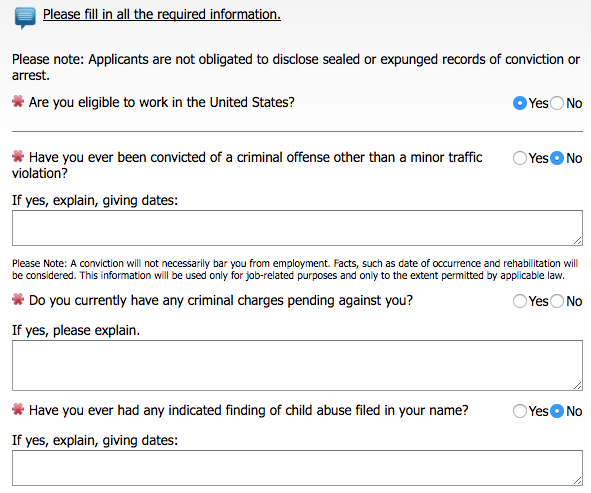Select No for eligible to work in the United States
The width and height of the screenshot is (591, 493).
(x=557, y=103)
